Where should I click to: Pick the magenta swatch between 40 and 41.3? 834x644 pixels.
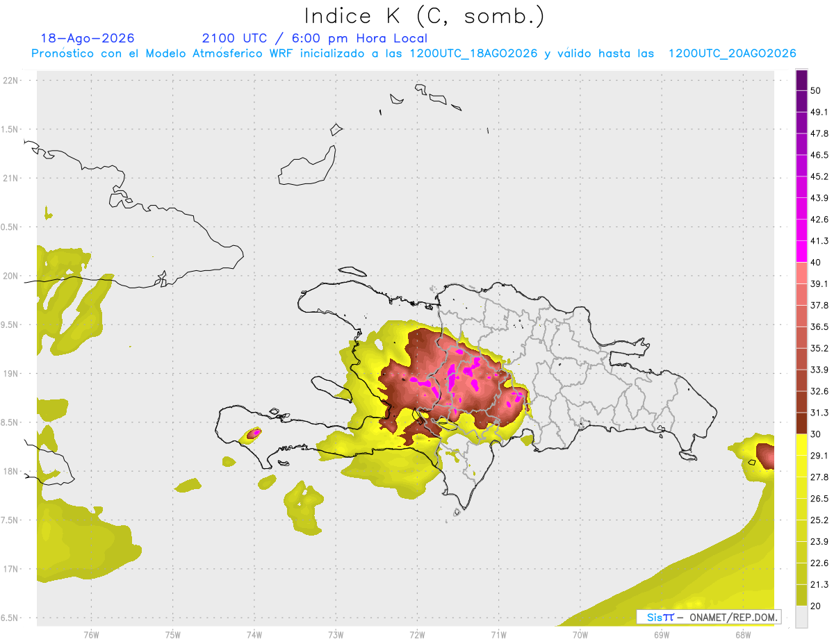(x=801, y=252)
